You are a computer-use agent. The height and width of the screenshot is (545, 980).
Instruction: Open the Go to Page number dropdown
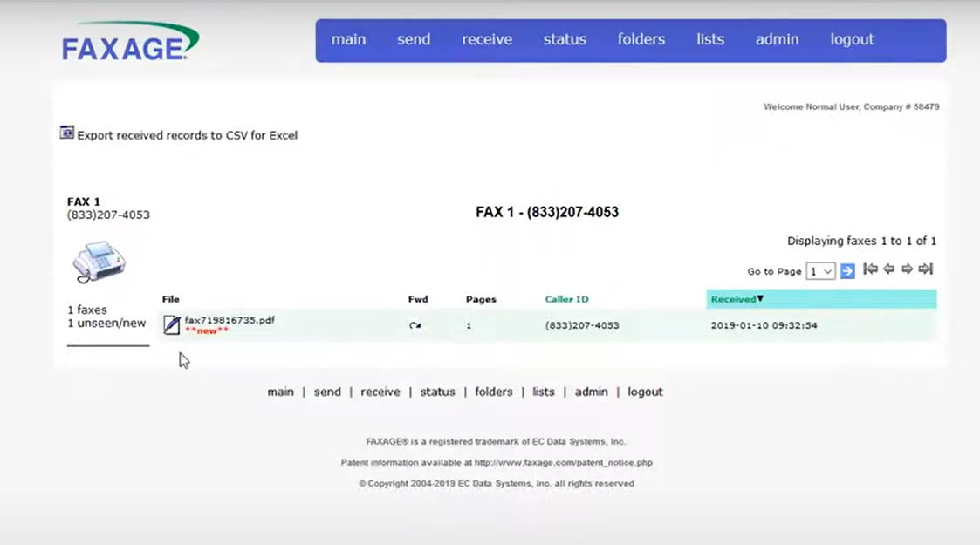click(820, 270)
